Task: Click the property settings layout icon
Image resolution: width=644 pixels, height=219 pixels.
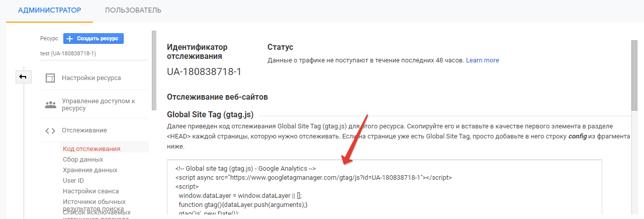Action: (50, 78)
